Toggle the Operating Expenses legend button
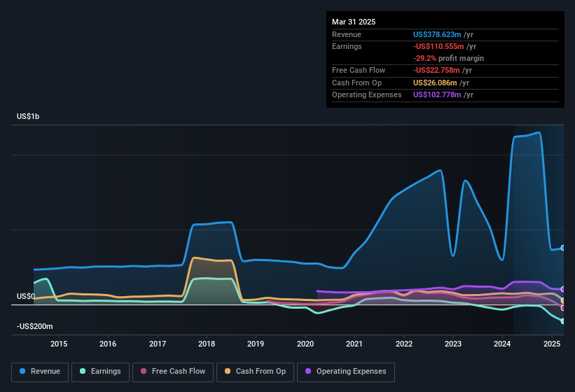Viewport: 575px width, 392px height. (x=346, y=372)
